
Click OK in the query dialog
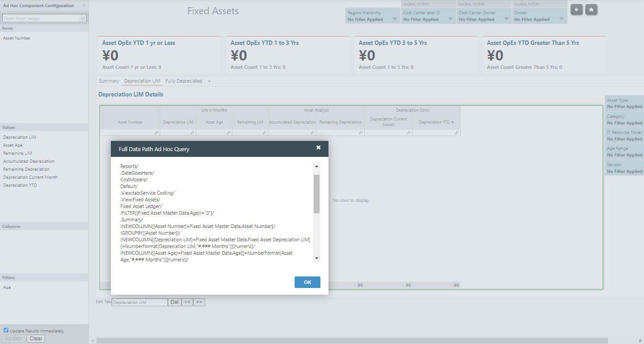[x=308, y=282]
